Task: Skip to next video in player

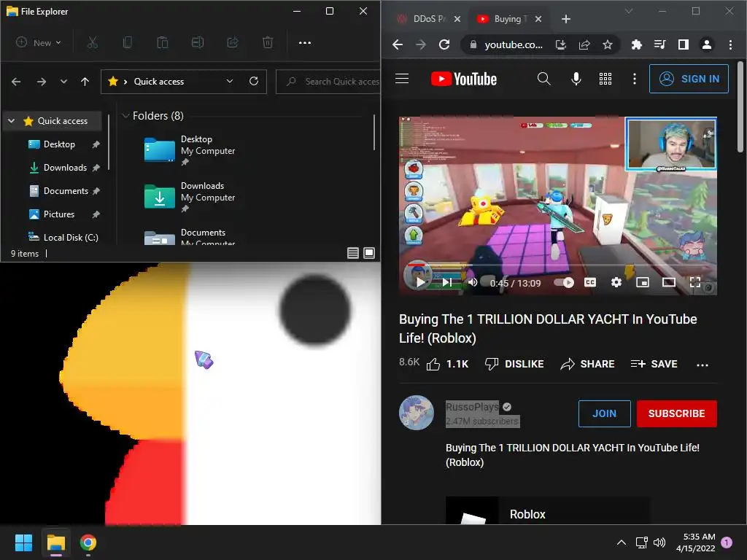Action: pos(447,282)
